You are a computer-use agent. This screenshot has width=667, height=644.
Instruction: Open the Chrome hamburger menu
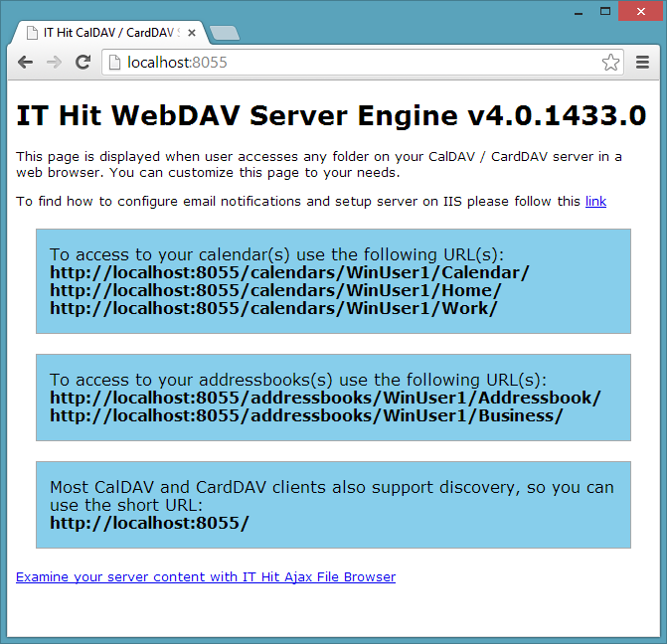point(642,62)
